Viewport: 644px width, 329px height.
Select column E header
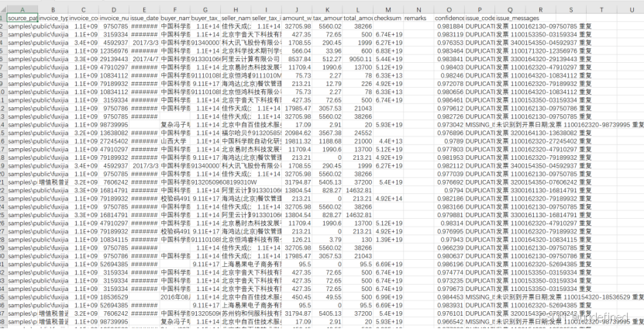pyautogui.click(x=145, y=10)
